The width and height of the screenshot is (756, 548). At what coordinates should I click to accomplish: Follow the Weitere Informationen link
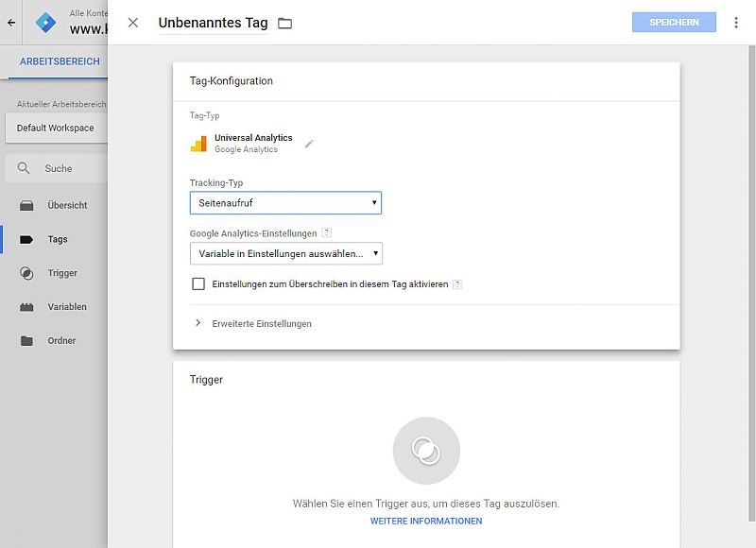(425, 521)
